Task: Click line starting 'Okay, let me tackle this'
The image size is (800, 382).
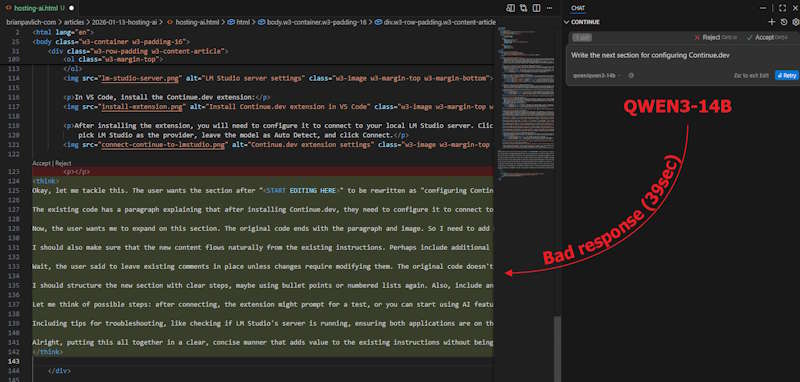Action: [x=263, y=190]
